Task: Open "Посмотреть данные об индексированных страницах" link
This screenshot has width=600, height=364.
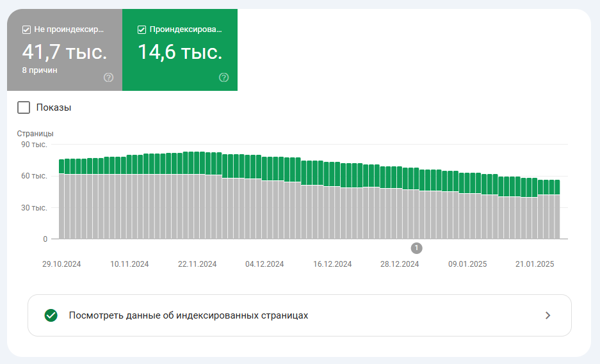Action: click(188, 315)
